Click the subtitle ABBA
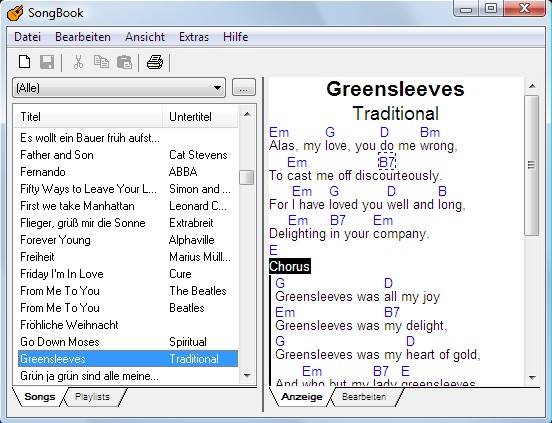This screenshot has height=423, width=552. click(183, 172)
